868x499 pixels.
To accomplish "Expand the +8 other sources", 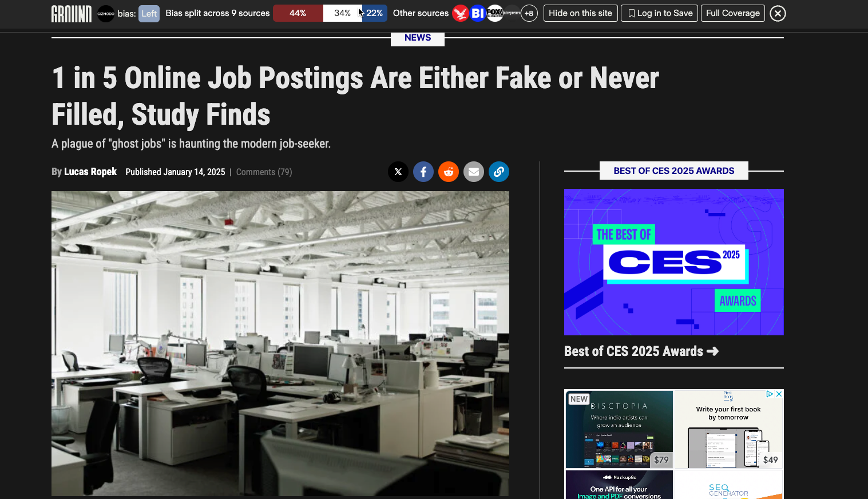I will click(x=529, y=13).
